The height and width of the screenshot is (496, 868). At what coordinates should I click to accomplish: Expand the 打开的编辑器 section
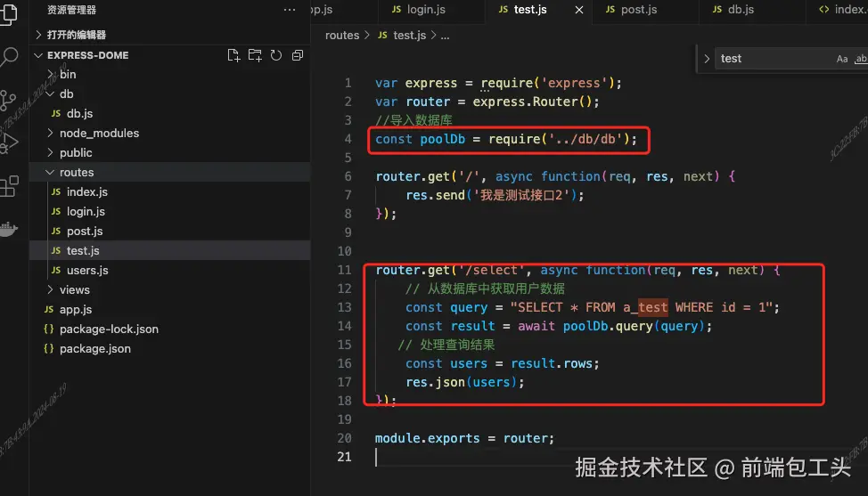pyautogui.click(x=169, y=35)
